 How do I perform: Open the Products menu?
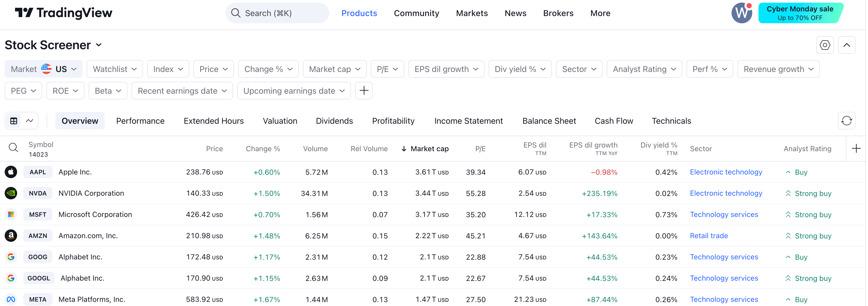[359, 13]
